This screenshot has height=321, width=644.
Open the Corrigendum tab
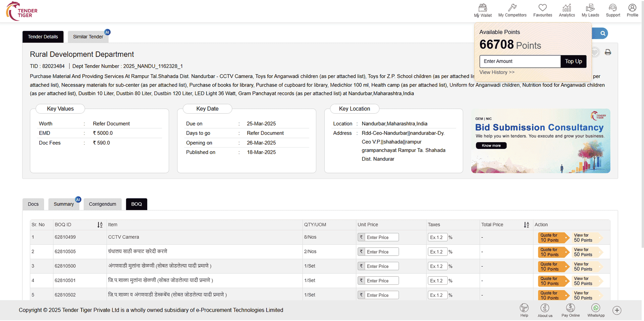[x=102, y=204]
